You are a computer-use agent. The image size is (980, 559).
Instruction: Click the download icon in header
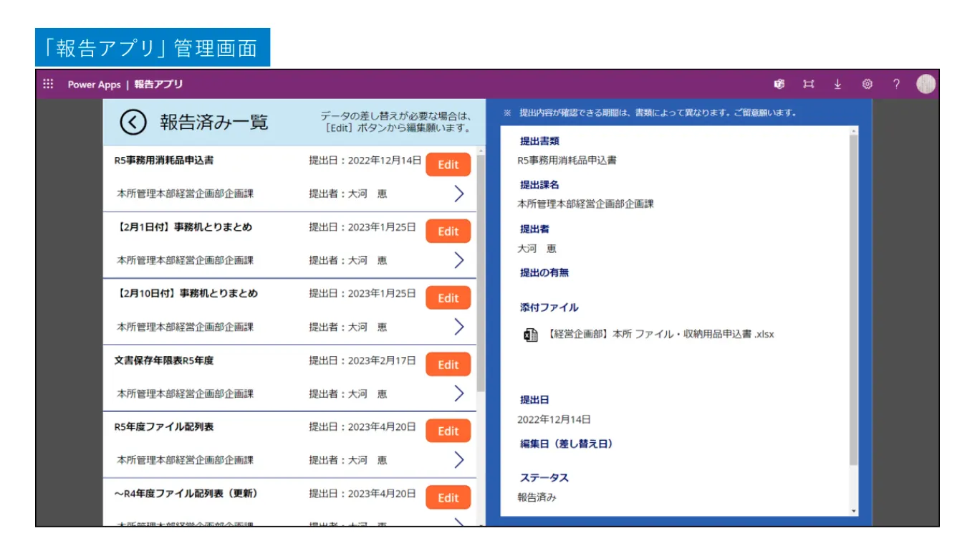click(x=837, y=84)
